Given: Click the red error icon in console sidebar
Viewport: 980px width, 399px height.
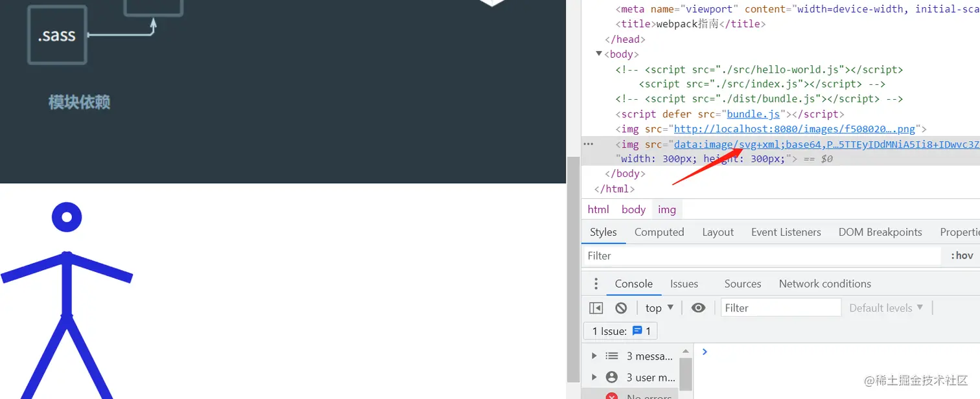Looking at the screenshot, I should (x=612, y=396).
